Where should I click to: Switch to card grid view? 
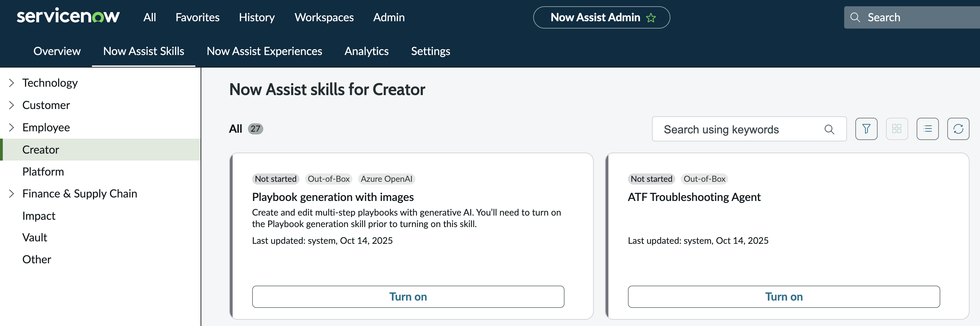click(897, 129)
